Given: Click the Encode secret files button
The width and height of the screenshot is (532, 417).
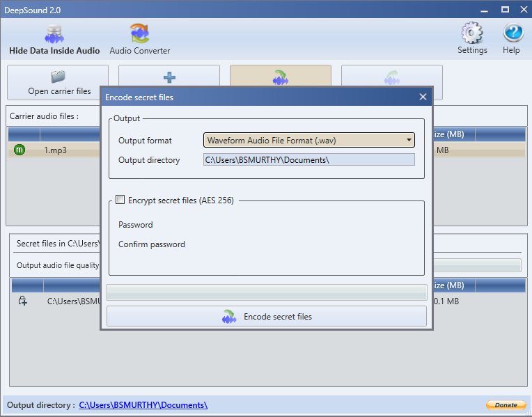Looking at the screenshot, I should point(267,316).
